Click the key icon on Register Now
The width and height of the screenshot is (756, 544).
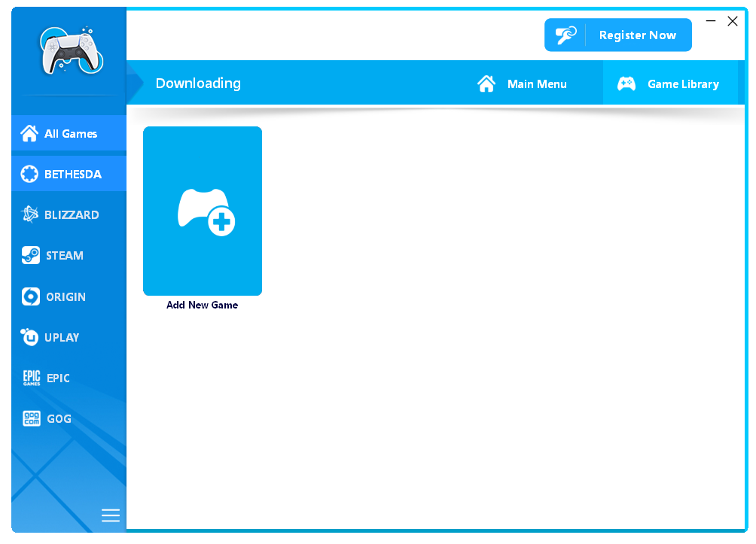565,35
